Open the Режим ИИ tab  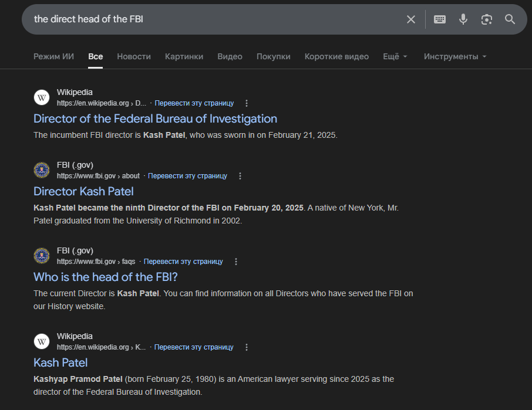point(53,56)
